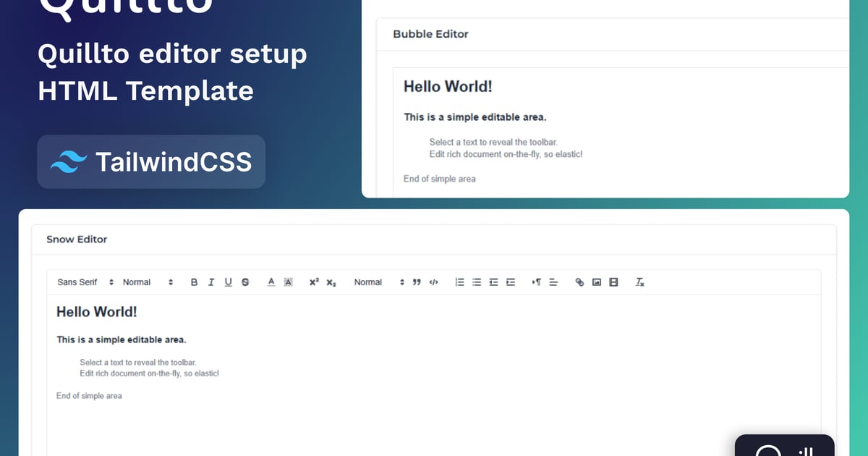Click 'End of simple area' in Bubble Editor
The height and width of the screenshot is (456, 868).
(x=440, y=179)
